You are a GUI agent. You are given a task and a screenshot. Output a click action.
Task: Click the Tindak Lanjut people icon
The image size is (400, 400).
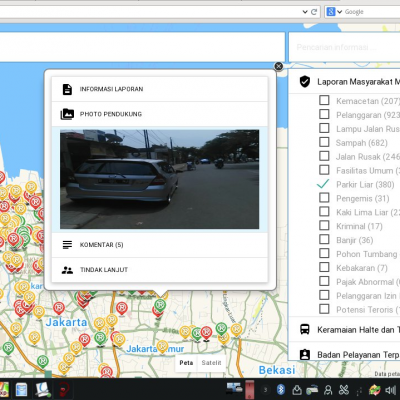67,270
